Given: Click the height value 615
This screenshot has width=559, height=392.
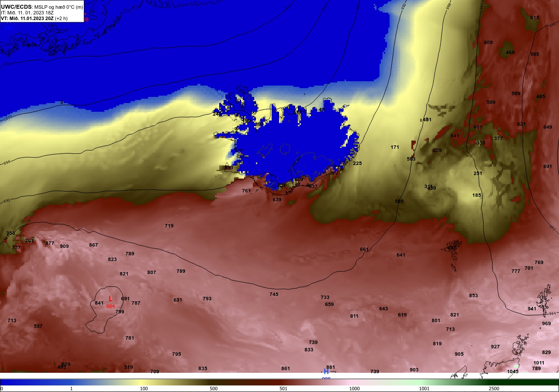Looking at the screenshot, I should (x=535, y=17).
